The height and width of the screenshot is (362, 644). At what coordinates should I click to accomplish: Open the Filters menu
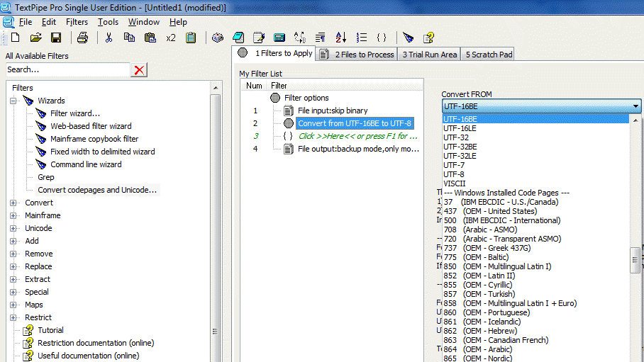[x=77, y=22]
